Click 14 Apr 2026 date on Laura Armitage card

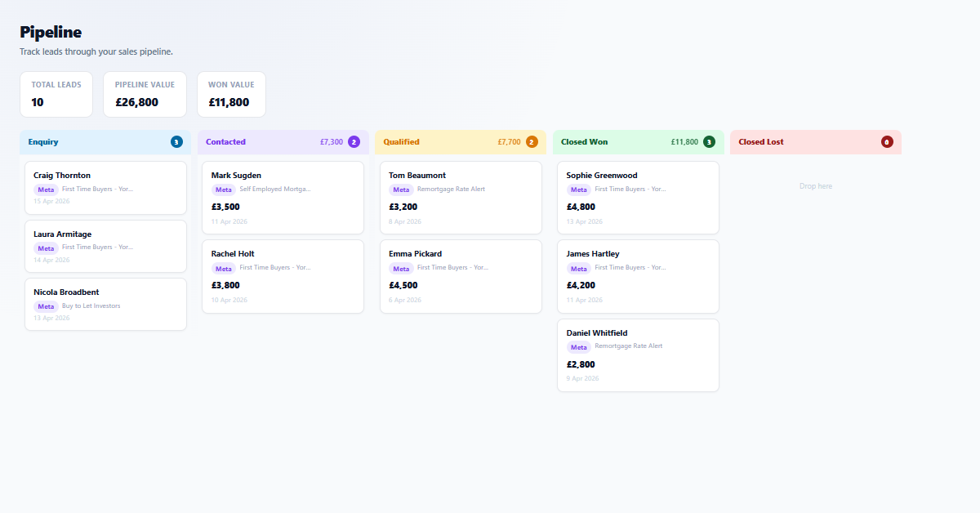[51, 260]
